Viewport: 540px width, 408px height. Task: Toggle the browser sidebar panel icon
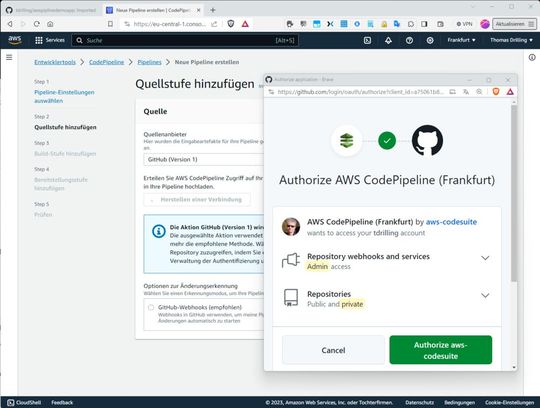[x=424, y=24]
